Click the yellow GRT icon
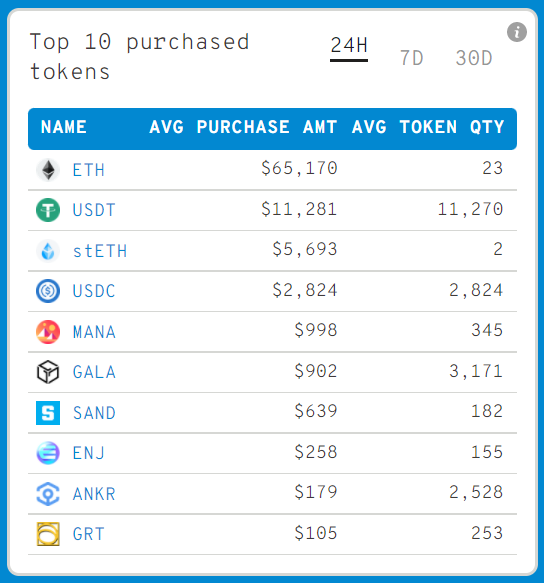The height and width of the screenshot is (583, 544). (x=48, y=534)
